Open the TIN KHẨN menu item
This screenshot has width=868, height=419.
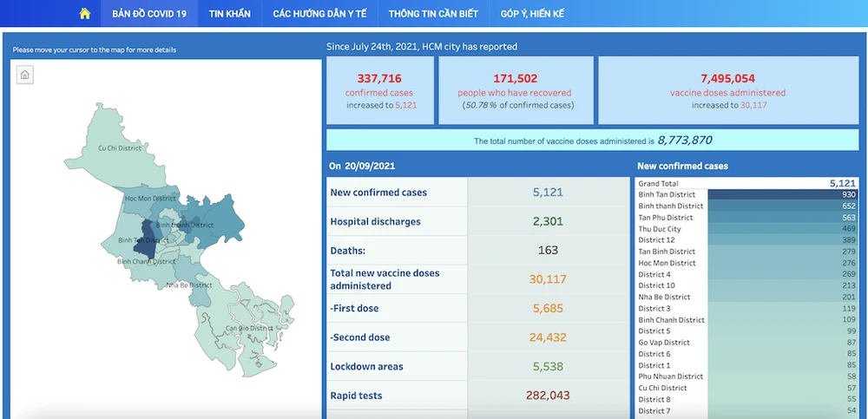(x=229, y=14)
